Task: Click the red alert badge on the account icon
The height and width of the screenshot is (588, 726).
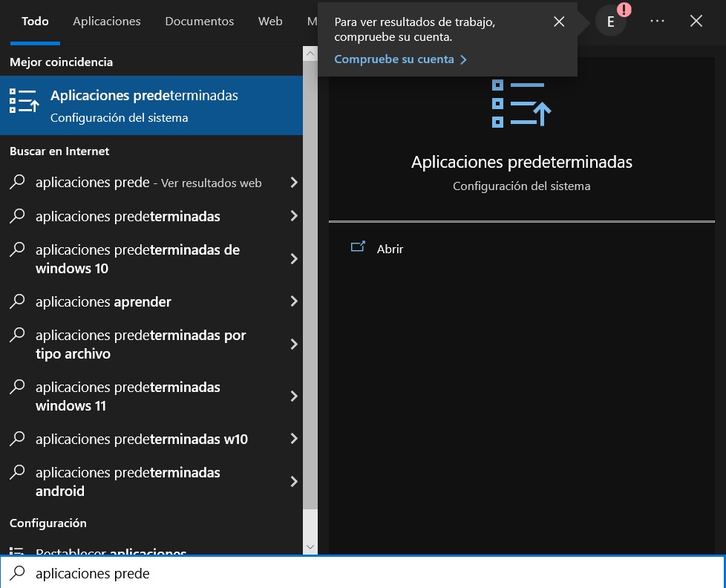Action: pos(624,9)
